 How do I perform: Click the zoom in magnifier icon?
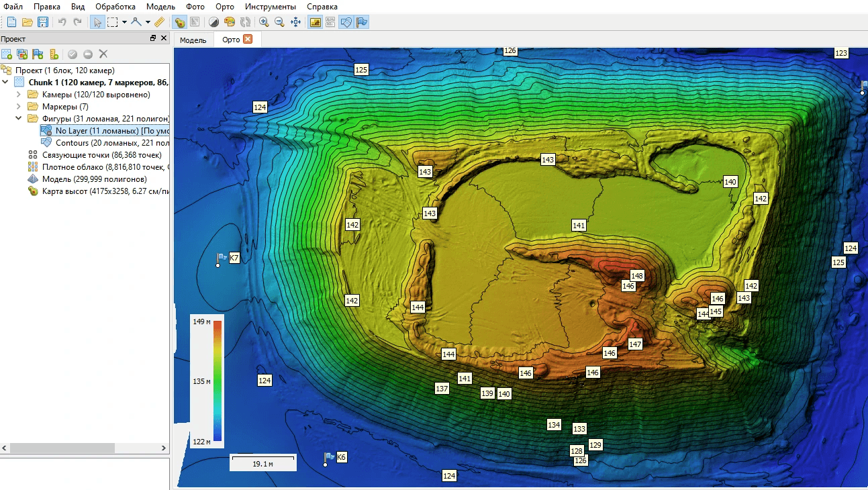[x=264, y=22]
